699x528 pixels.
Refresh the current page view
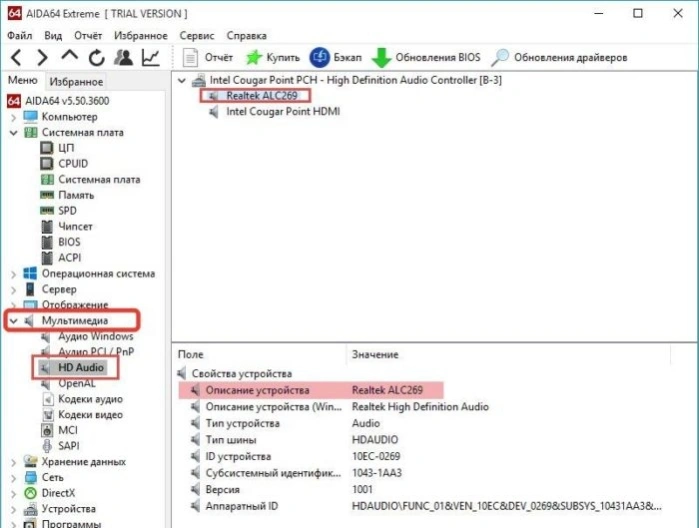pyautogui.click(x=96, y=58)
